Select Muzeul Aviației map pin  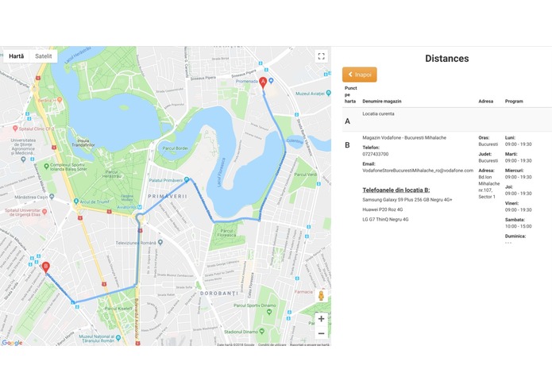click(329, 93)
